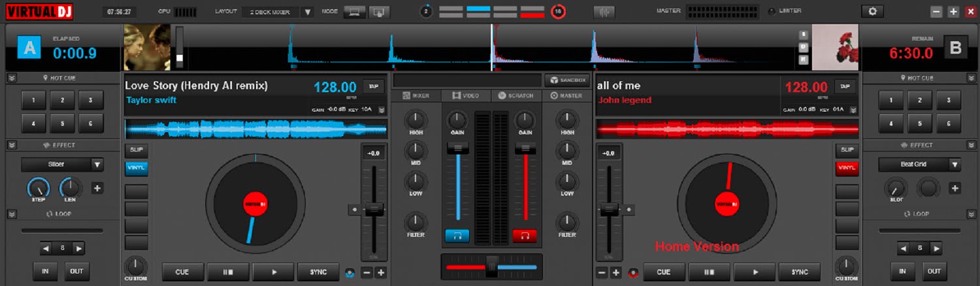Tap tempo with deck A TAP button
Image resolution: width=980 pixels, height=286 pixels.
[x=374, y=86]
